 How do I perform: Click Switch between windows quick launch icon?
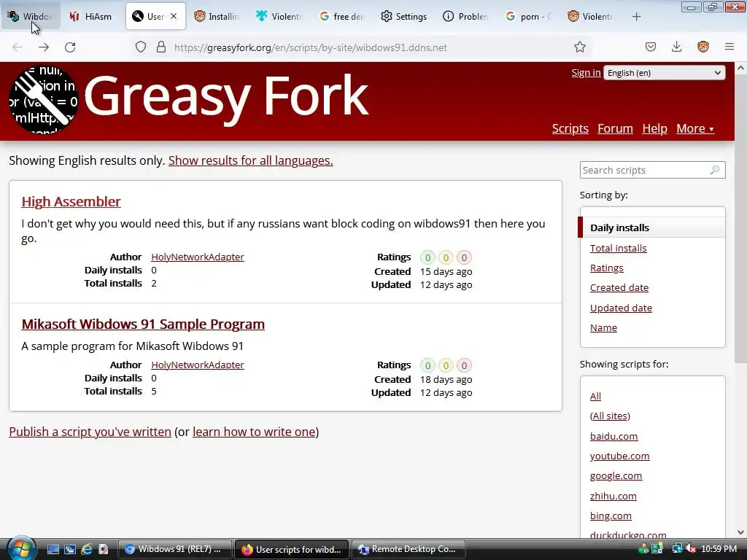pyautogui.click(x=70, y=550)
